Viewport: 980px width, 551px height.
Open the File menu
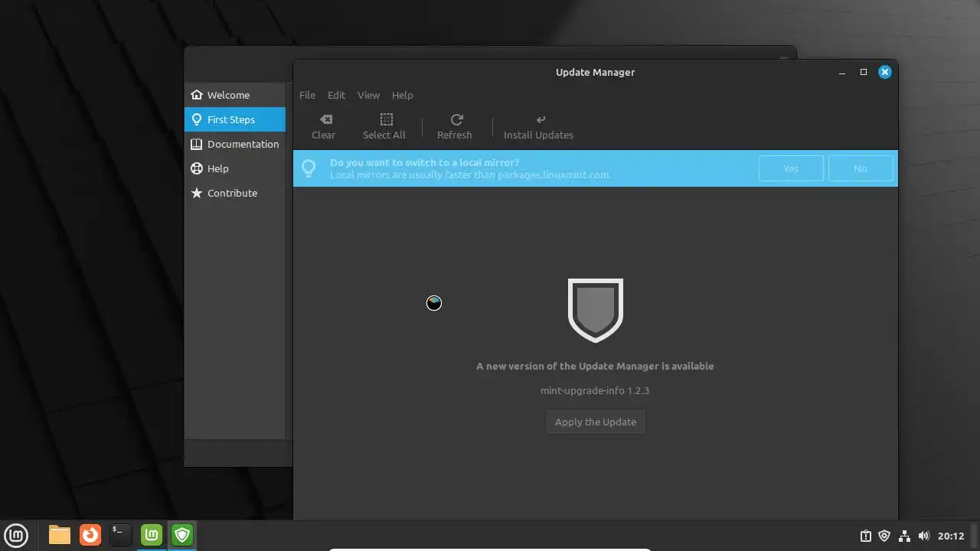point(307,95)
